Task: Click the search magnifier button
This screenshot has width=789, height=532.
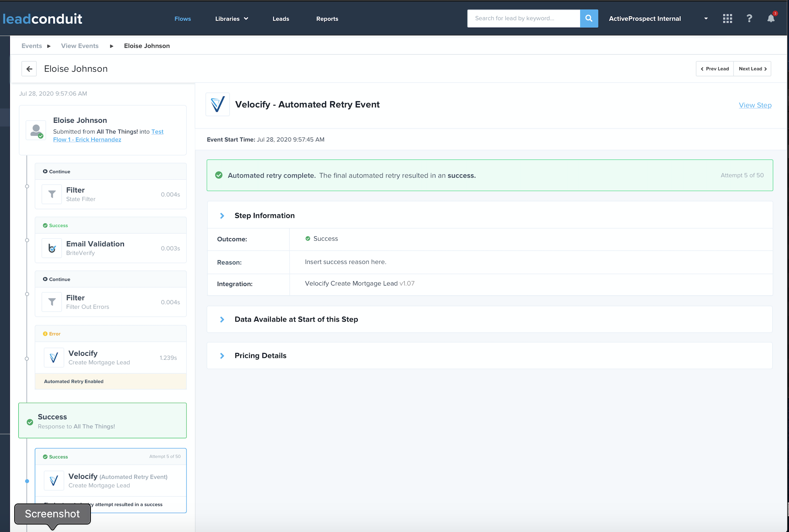Action: coord(589,18)
